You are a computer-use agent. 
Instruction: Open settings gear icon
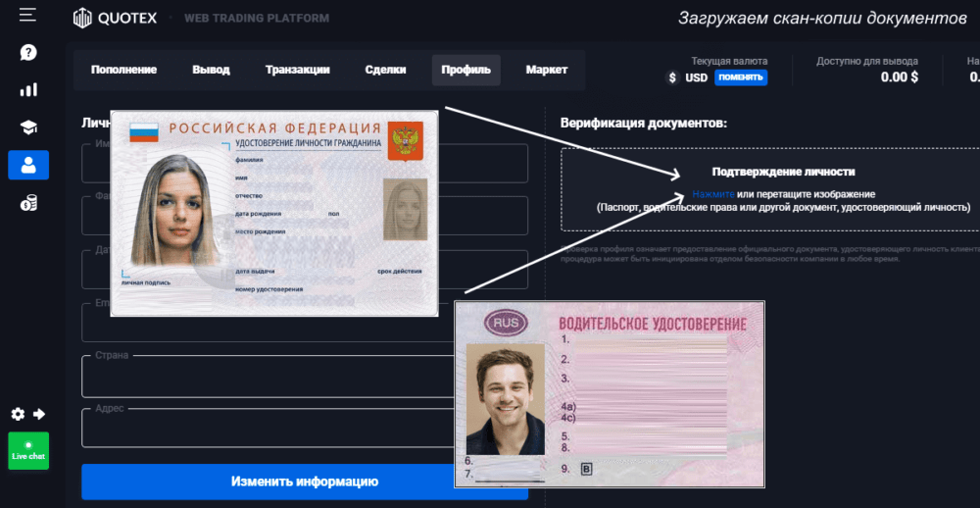pos(18,414)
